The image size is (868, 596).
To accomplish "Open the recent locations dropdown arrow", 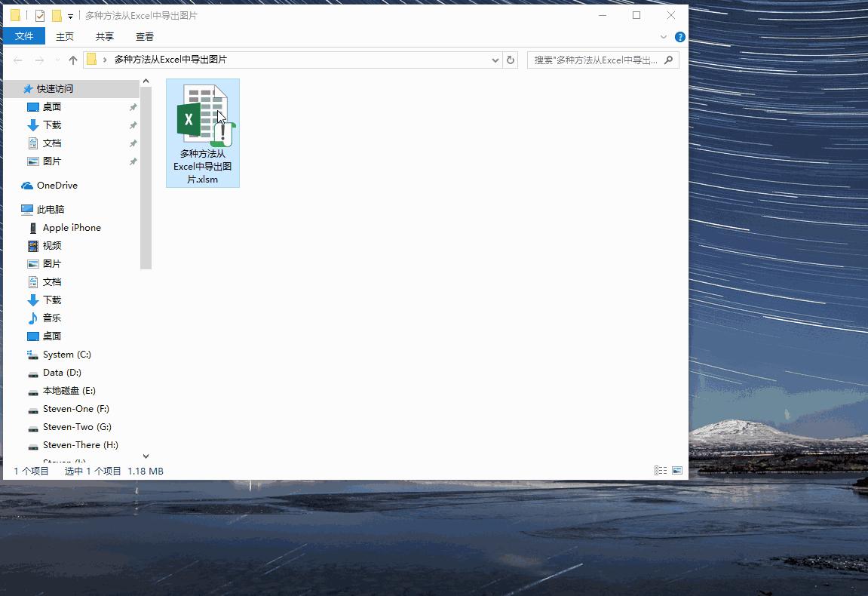I will (x=57, y=60).
